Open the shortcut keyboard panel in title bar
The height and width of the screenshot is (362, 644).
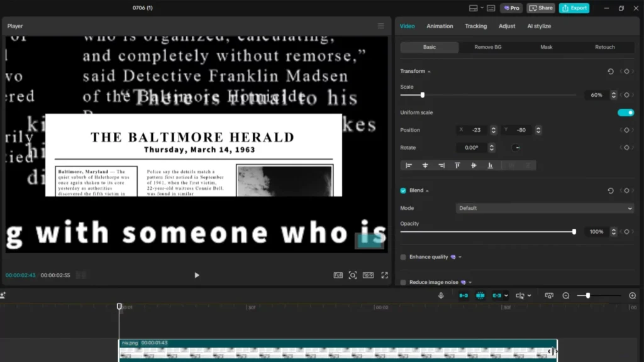coord(491,8)
